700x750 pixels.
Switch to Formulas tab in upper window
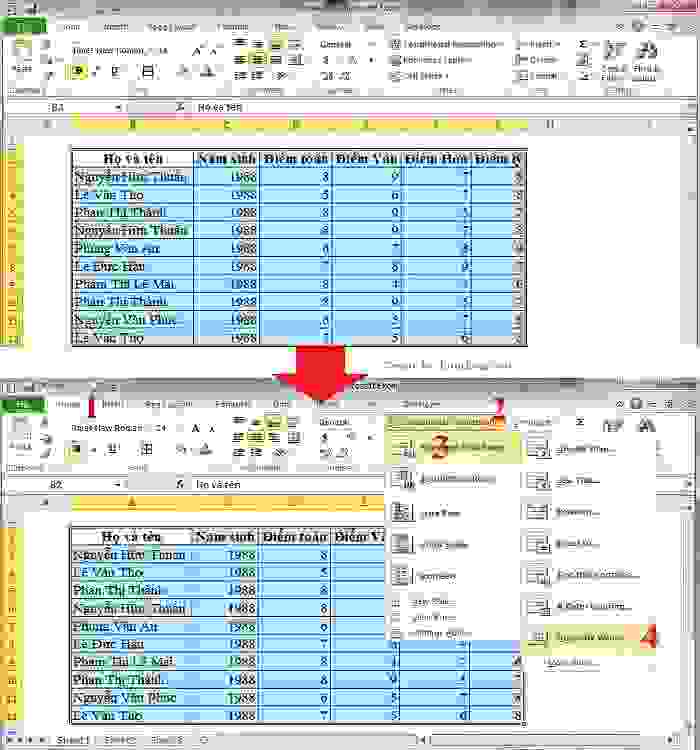click(x=233, y=27)
